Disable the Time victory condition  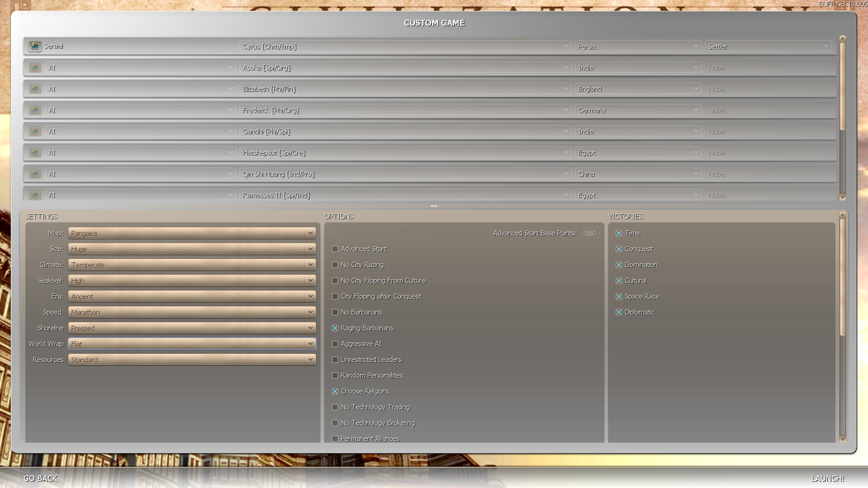click(x=619, y=233)
